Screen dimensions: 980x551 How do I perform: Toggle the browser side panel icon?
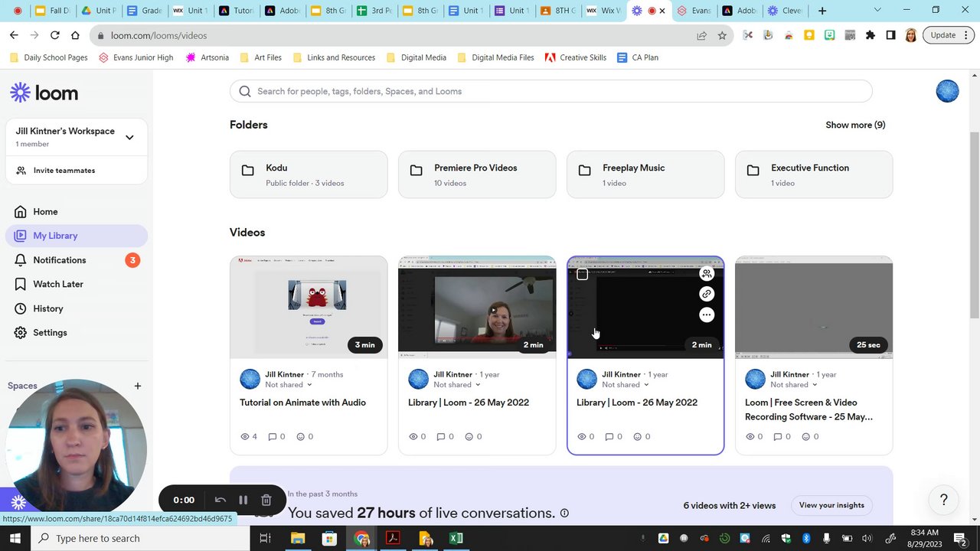pyautogui.click(x=890, y=35)
